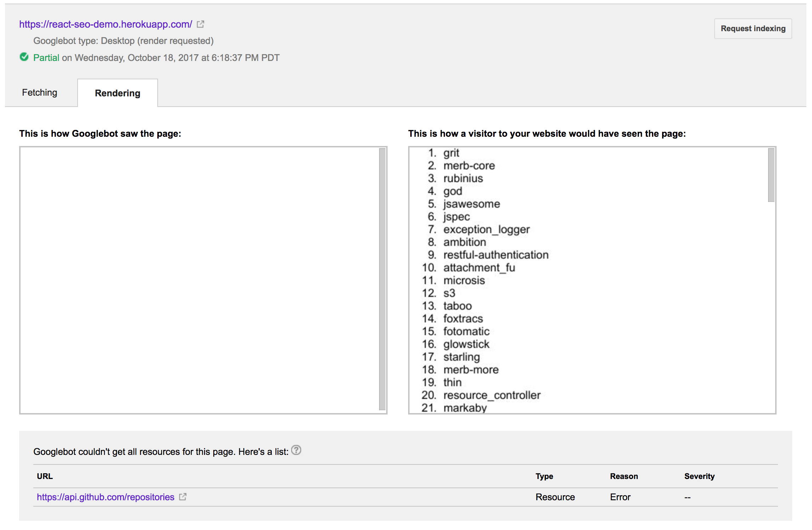
Task: Open react-seo-demo.herokuapp.com in new tab icon
Action: (x=201, y=24)
